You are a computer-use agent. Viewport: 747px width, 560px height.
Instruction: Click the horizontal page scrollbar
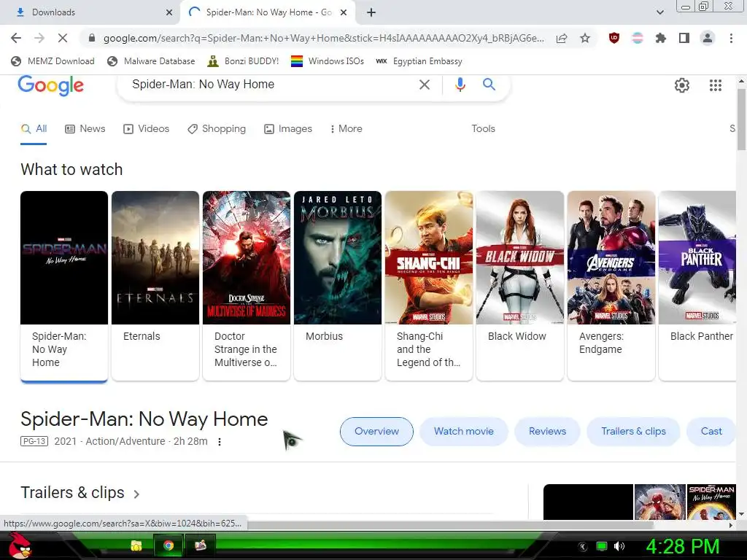[450, 525]
